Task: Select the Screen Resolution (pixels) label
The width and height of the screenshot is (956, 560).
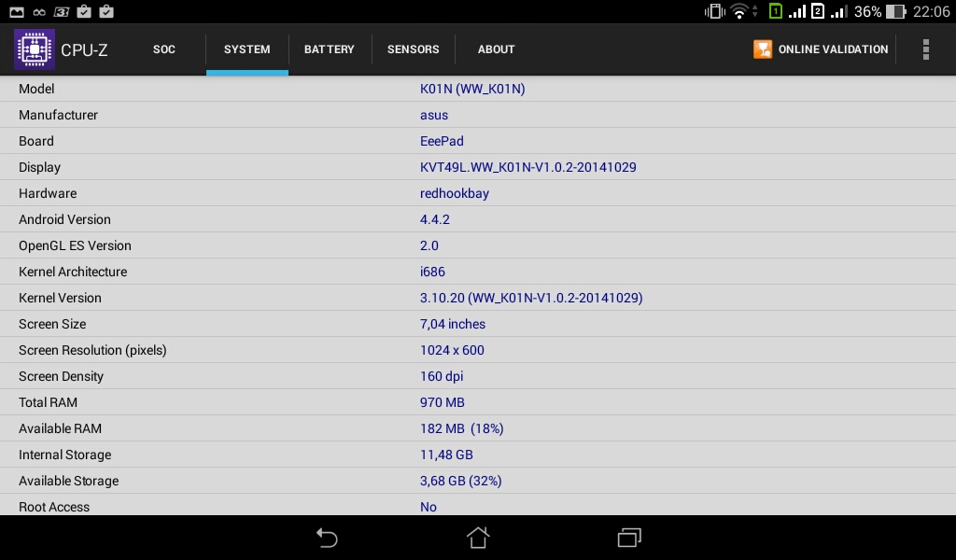Action: pyautogui.click(x=92, y=351)
